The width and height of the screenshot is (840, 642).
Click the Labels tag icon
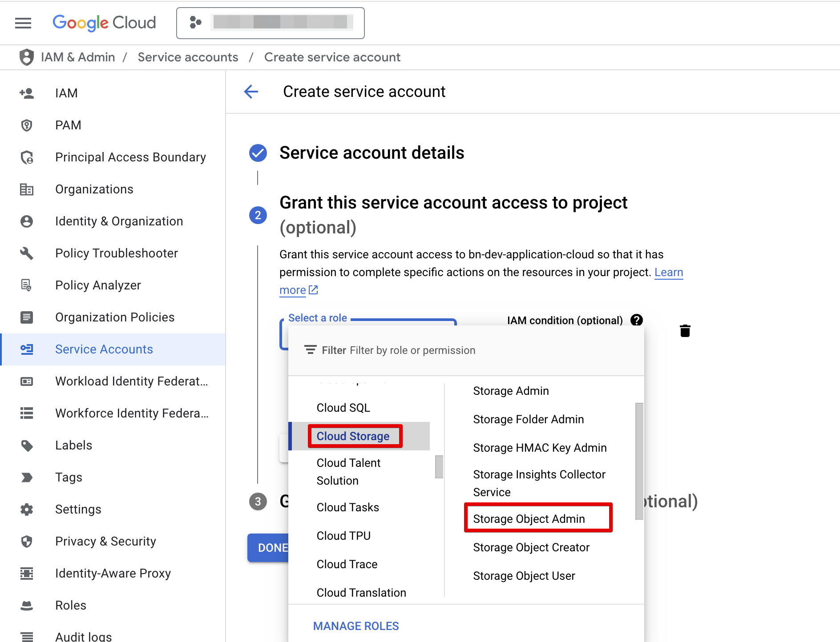27,445
